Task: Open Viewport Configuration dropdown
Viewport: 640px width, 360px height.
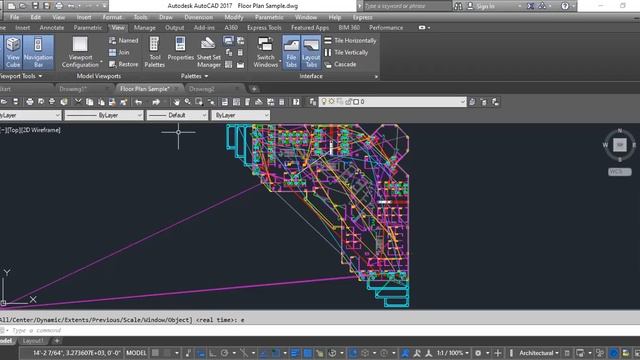Action: click(x=80, y=52)
